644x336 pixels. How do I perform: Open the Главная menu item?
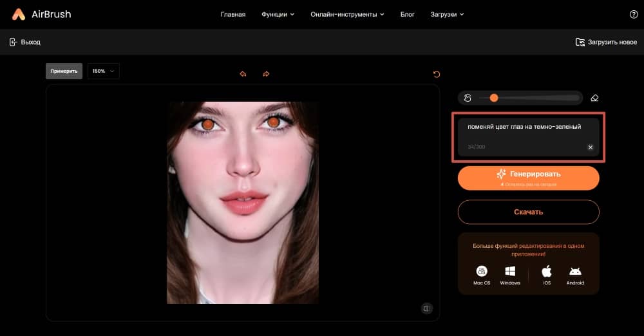pyautogui.click(x=233, y=14)
